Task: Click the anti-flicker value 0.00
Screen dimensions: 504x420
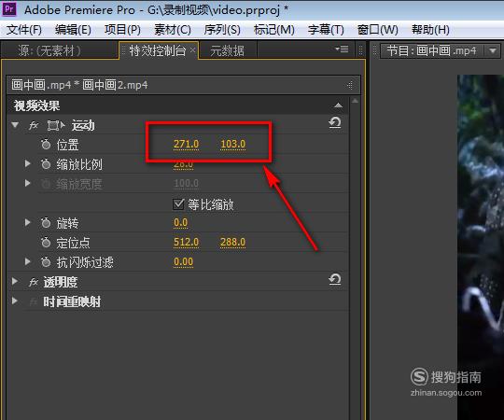Action: click(x=183, y=261)
